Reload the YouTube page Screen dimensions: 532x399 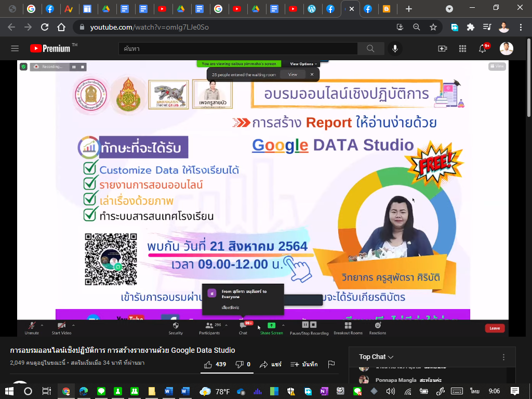(x=45, y=27)
